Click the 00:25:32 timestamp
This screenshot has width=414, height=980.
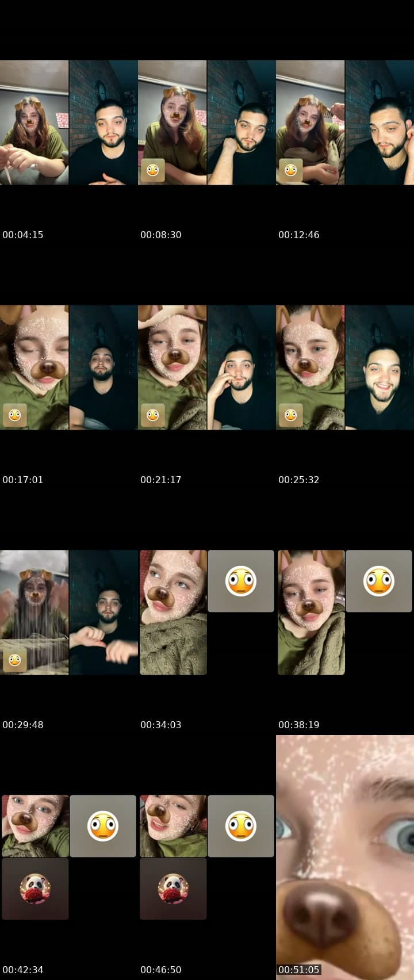click(299, 480)
